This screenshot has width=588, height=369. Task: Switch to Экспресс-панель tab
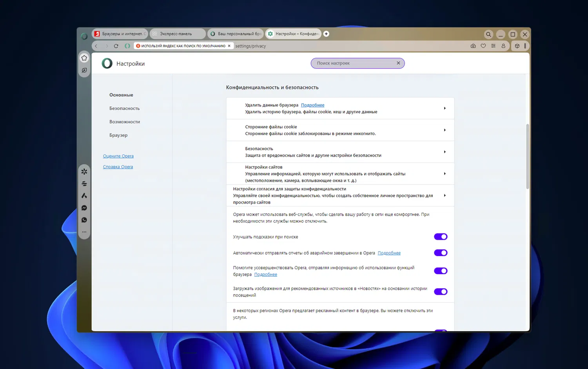coord(177,34)
